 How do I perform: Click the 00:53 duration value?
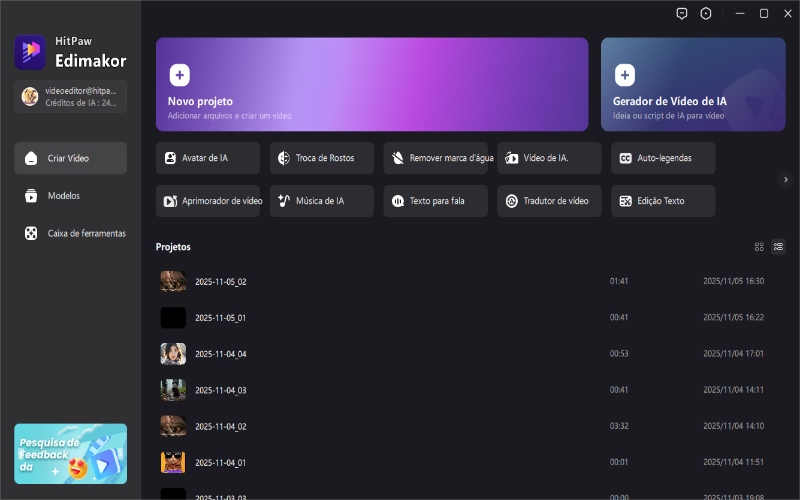(x=619, y=354)
